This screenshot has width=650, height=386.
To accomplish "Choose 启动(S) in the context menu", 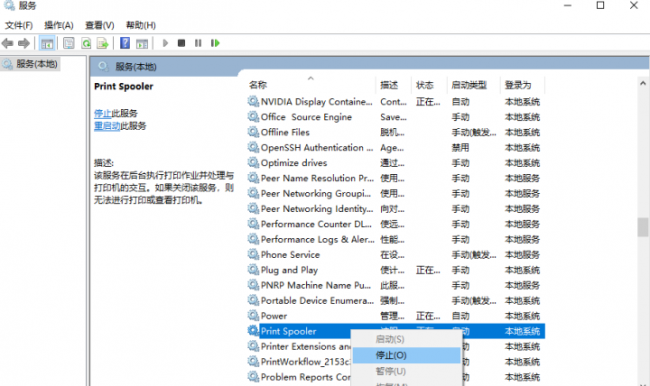I will coord(406,339).
